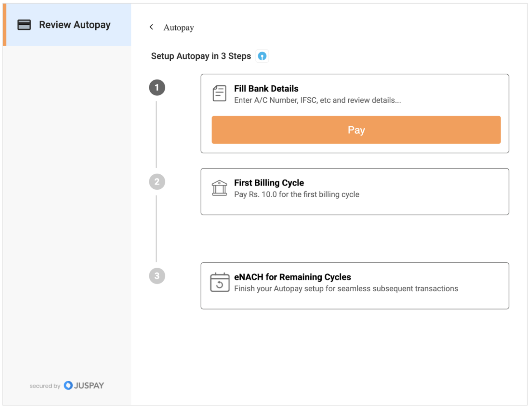Click the Setup Autopay in 3 Steps heading
Image resolution: width=532 pixels, height=409 pixels.
pyautogui.click(x=201, y=56)
